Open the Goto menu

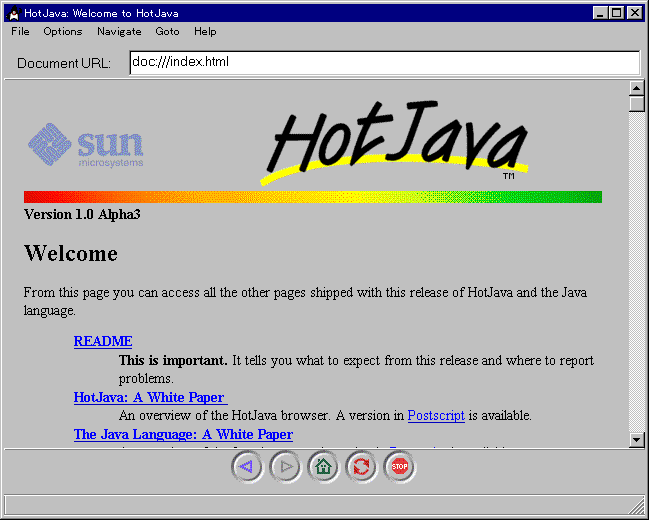[x=167, y=31]
